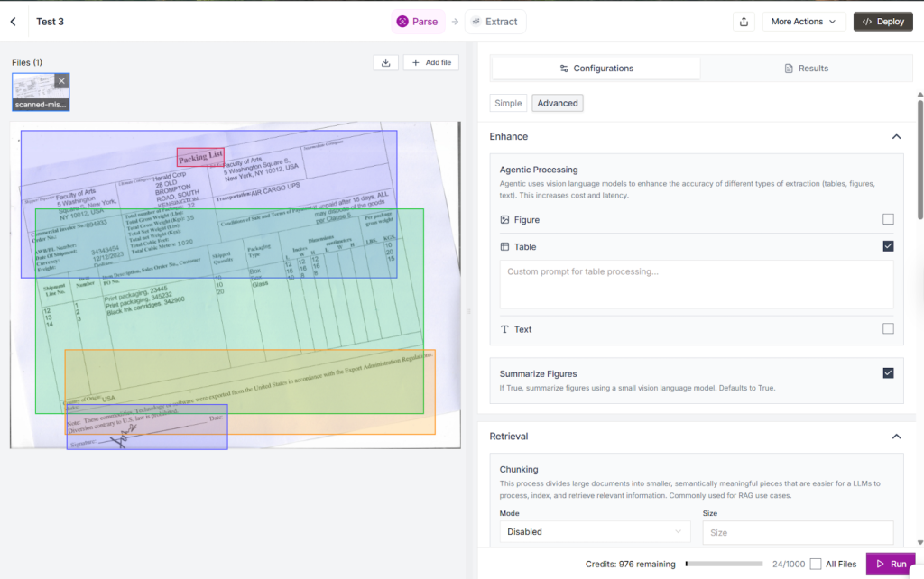924x579 pixels.
Task: Enable the Text agentic processing checkbox
Action: click(888, 329)
